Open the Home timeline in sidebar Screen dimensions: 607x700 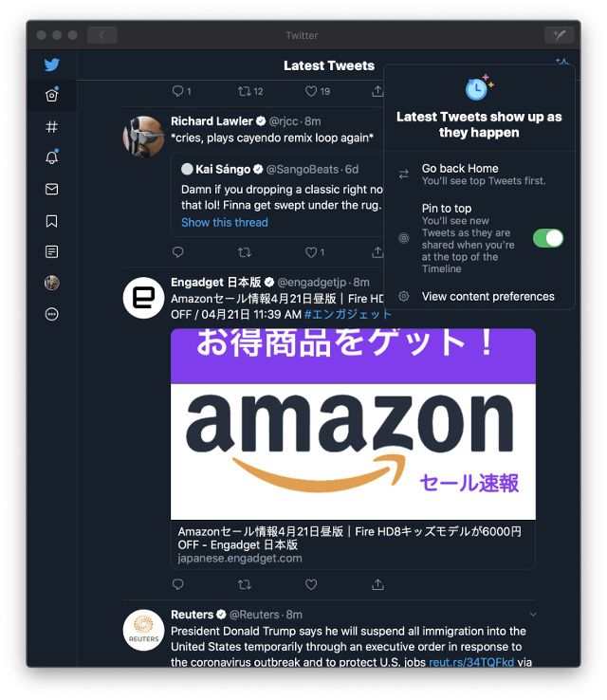pos(52,95)
